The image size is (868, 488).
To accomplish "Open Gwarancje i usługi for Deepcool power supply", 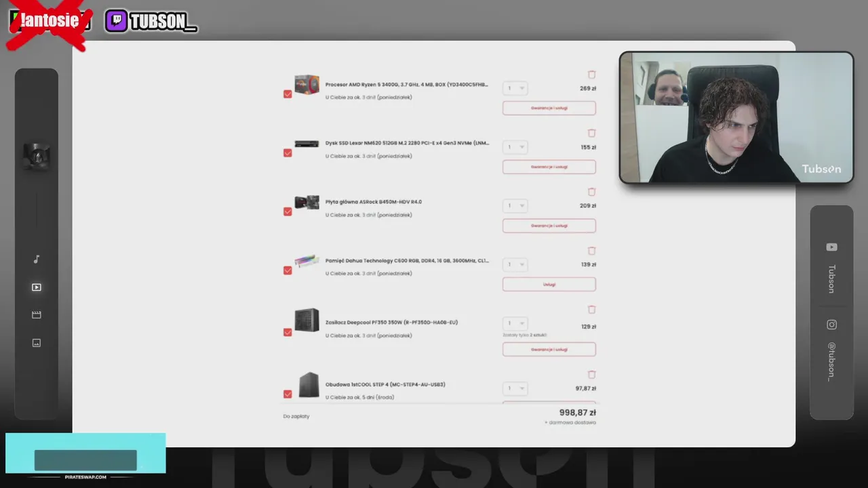I will tap(549, 350).
